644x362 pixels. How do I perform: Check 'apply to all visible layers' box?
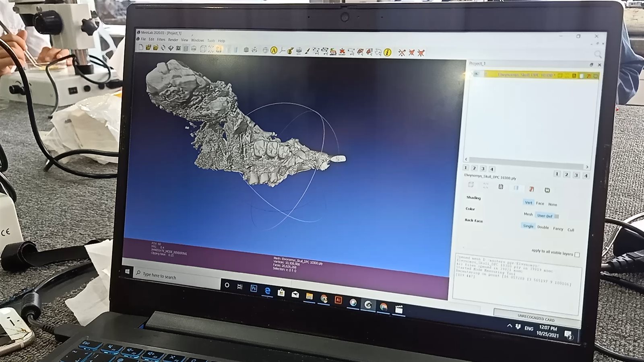click(x=577, y=255)
